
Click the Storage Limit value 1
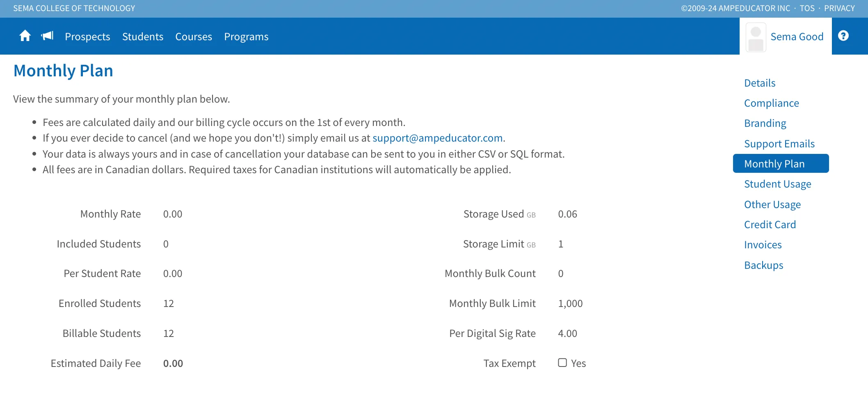(561, 244)
